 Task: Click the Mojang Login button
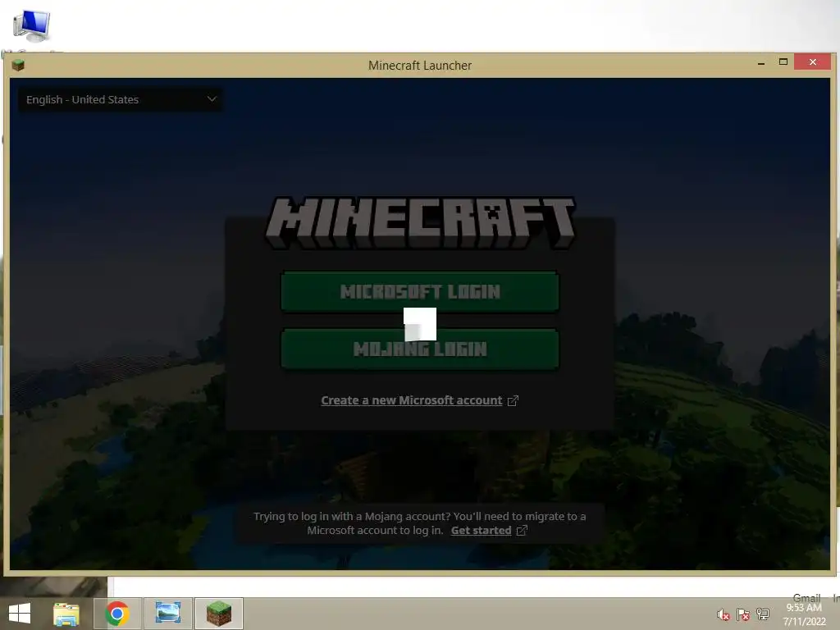[420, 349]
